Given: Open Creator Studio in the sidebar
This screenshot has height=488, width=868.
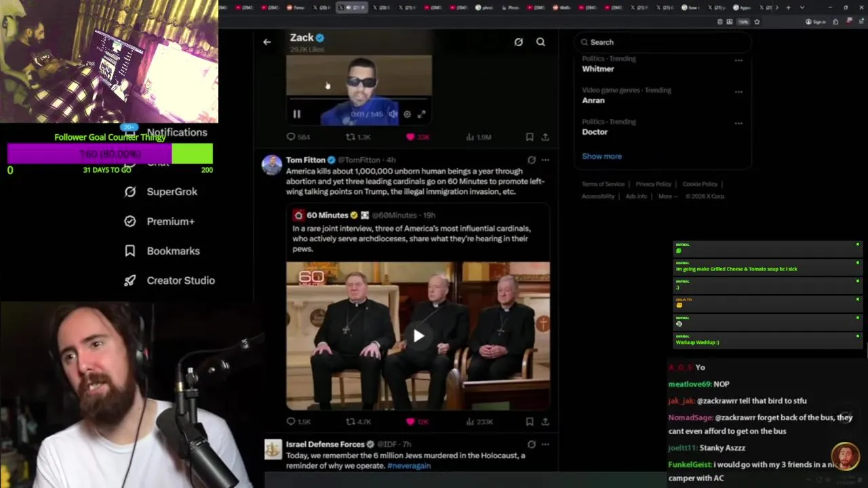Looking at the screenshot, I should click(170, 281).
